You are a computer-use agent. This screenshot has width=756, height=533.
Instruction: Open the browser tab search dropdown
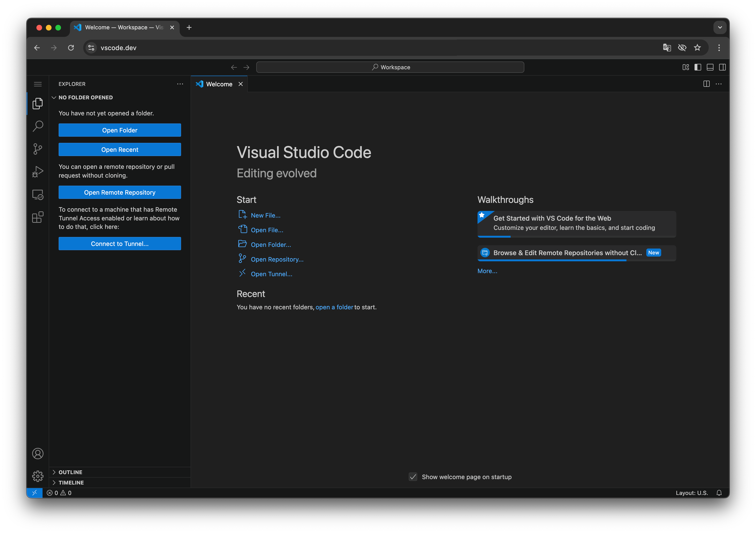click(720, 27)
